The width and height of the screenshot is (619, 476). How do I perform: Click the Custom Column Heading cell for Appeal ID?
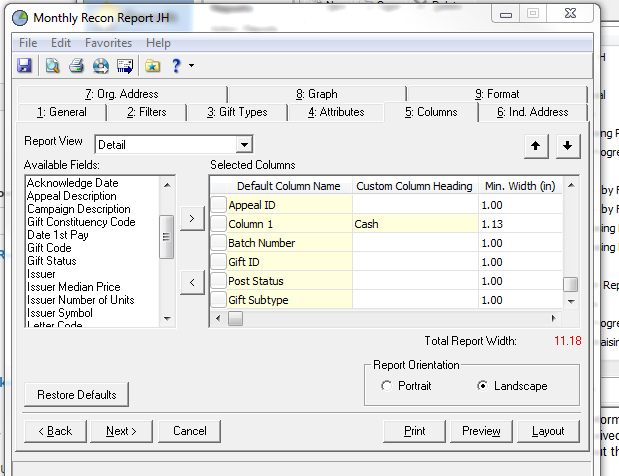[415, 205]
